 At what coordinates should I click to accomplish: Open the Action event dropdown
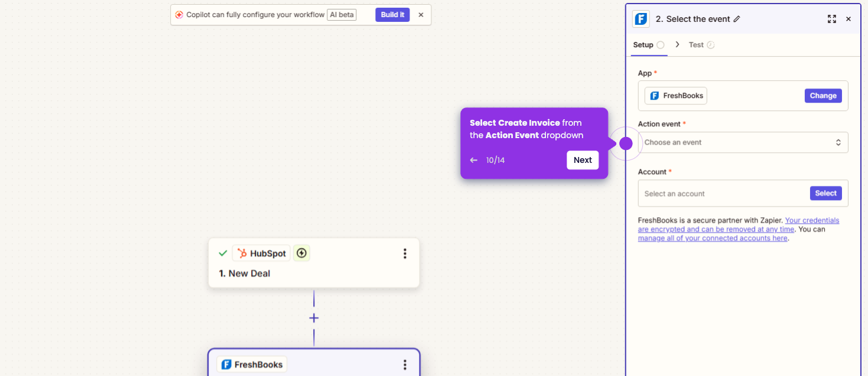[x=743, y=142]
